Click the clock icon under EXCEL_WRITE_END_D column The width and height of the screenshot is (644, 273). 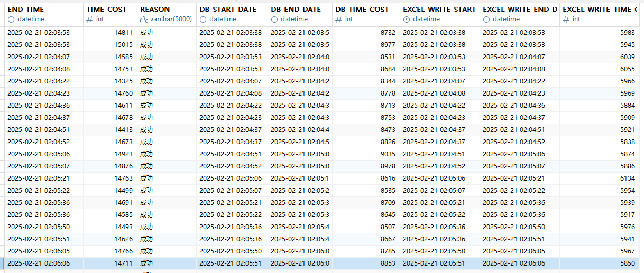point(486,19)
